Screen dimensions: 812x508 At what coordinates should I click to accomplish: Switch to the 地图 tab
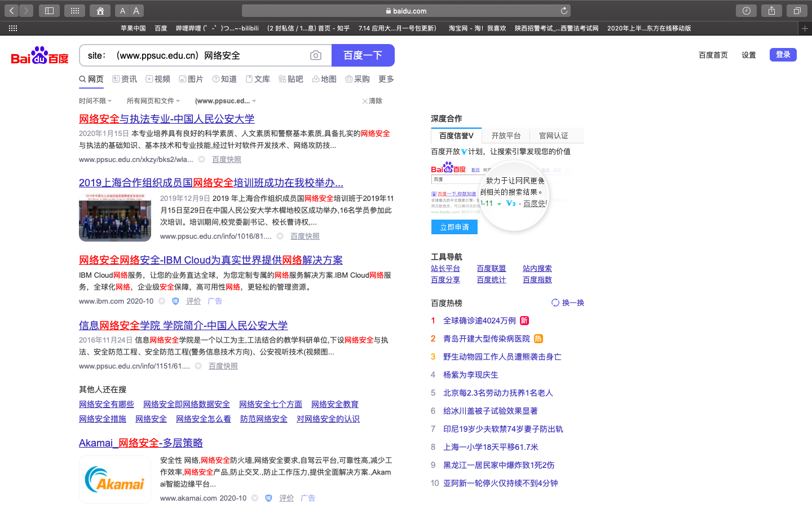point(324,79)
